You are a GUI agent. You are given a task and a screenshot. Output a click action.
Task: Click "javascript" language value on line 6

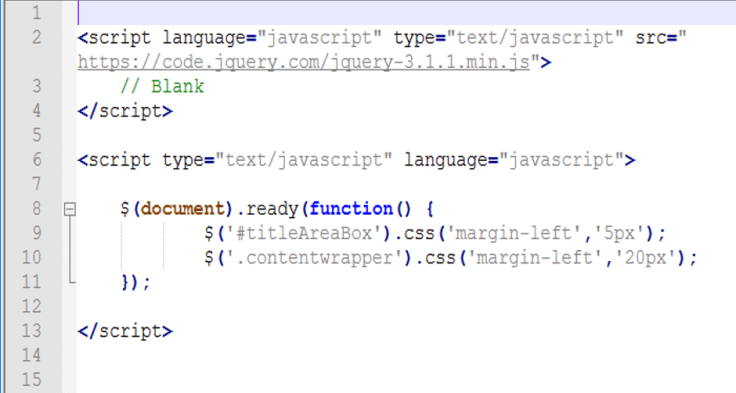[562, 160]
